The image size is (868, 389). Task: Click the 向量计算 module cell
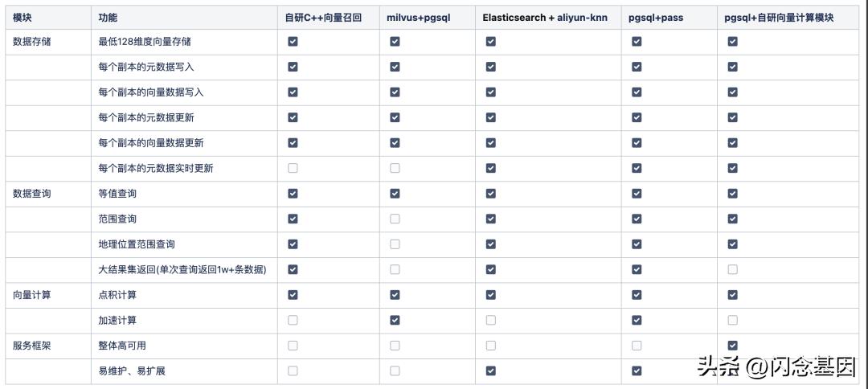click(x=32, y=295)
